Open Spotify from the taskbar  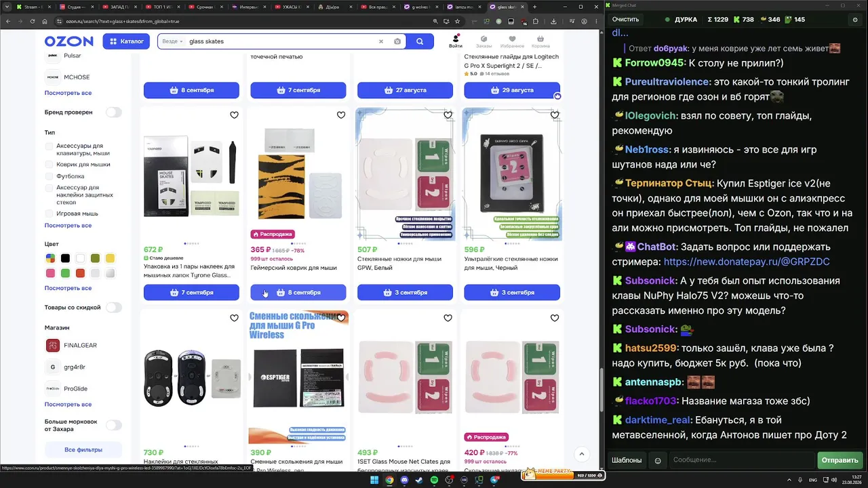[x=435, y=480]
